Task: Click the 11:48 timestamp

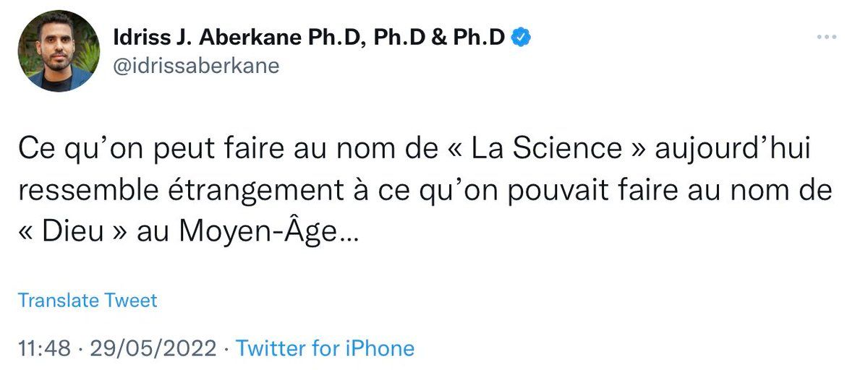Action: (x=44, y=348)
